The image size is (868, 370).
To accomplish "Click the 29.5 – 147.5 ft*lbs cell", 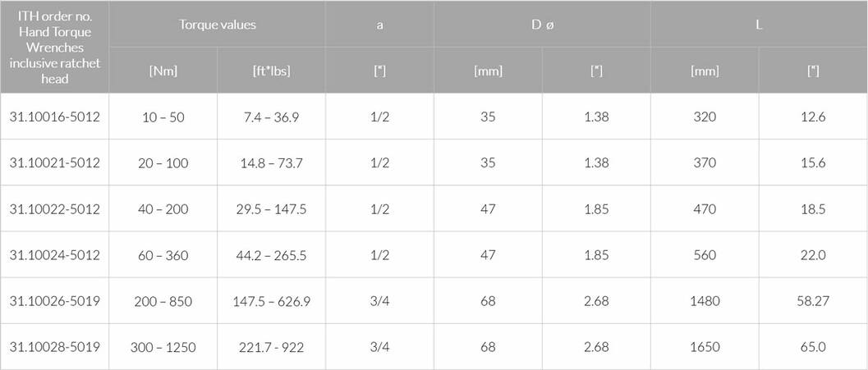I will (x=271, y=209).
